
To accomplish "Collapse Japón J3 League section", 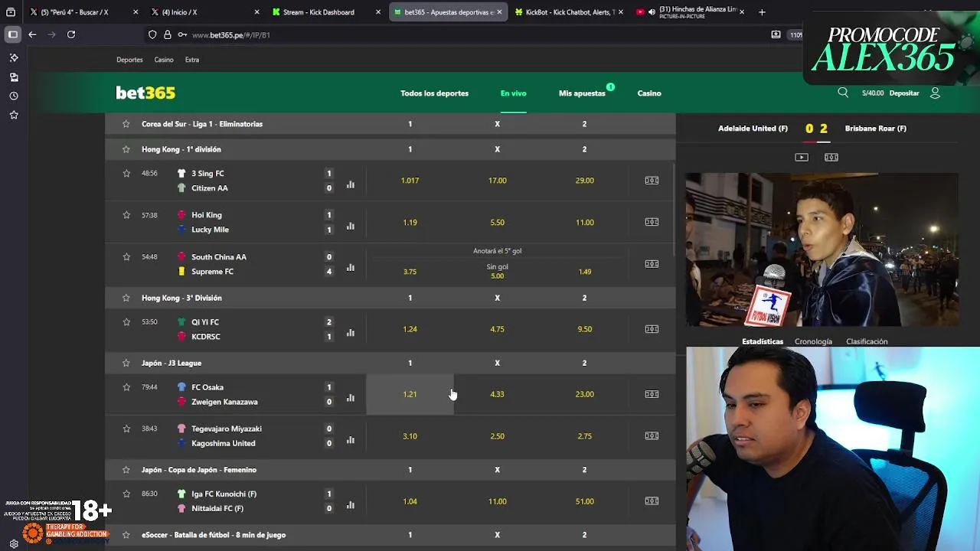I will coord(390,363).
